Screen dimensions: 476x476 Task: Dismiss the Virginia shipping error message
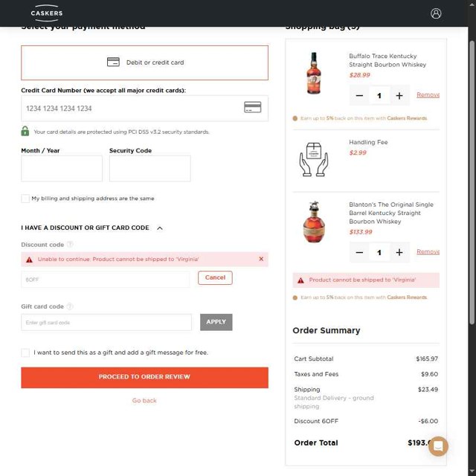tap(261, 259)
